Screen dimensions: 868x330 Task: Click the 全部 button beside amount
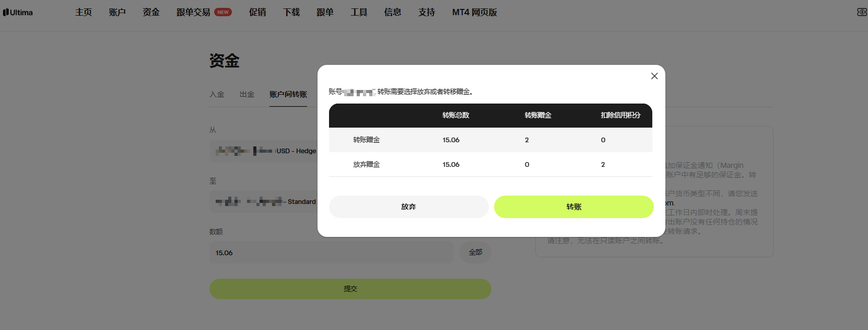coord(475,252)
